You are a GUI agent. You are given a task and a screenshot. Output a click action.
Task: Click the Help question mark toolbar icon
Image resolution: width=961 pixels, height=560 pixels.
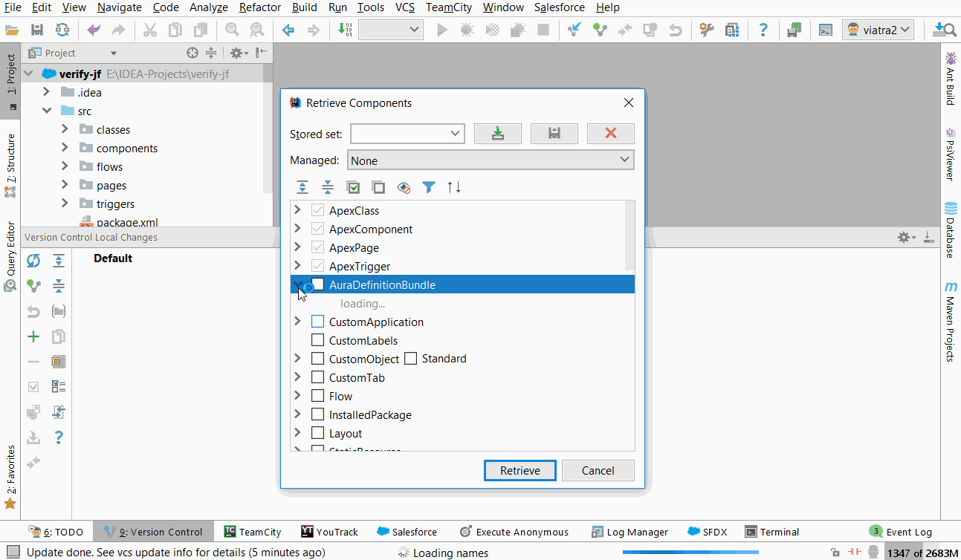click(x=763, y=30)
